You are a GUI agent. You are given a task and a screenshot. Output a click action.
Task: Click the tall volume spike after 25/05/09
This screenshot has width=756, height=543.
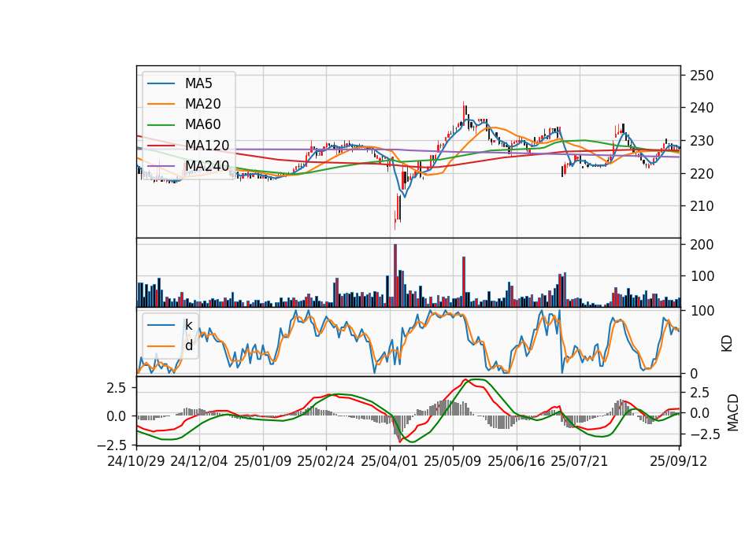pyautogui.click(x=464, y=282)
